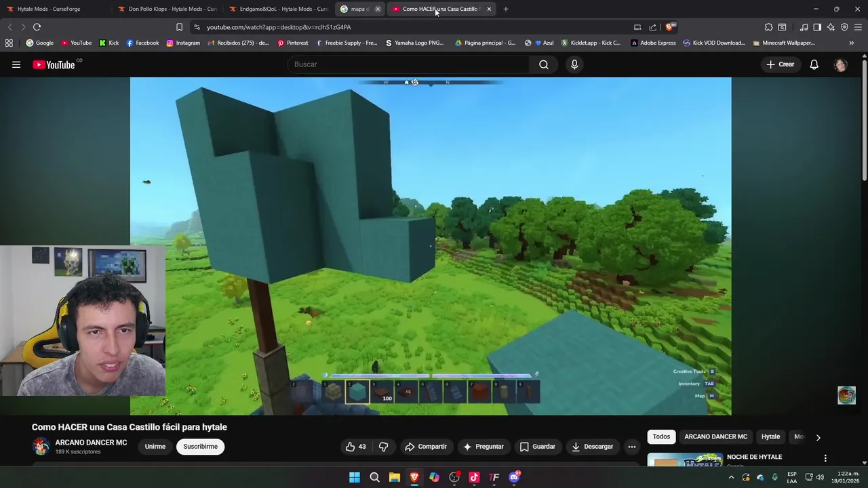Open Windows taskbar search
Image resolution: width=868 pixels, height=488 pixels.
pyautogui.click(x=374, y=477)
